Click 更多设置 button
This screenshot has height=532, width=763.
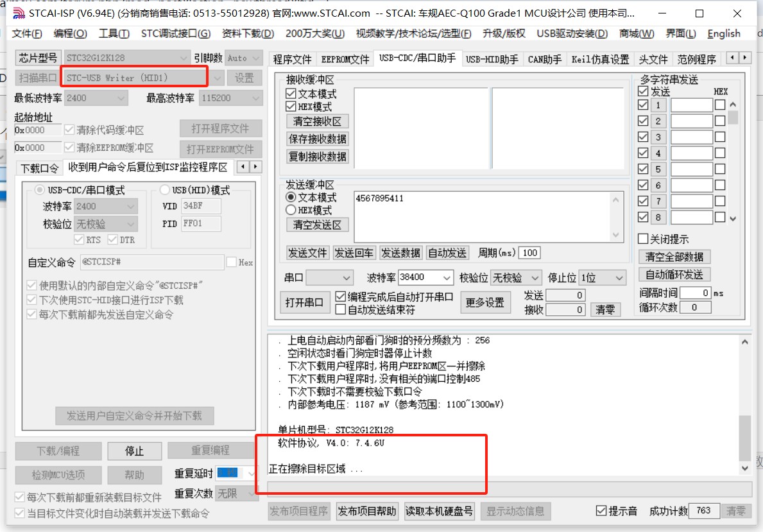tap(484, 302)
